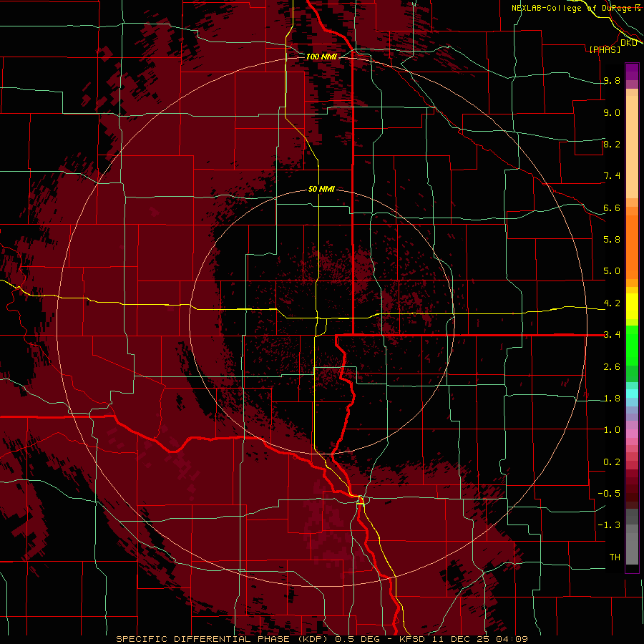This screenshot has width=644, height=644.
Task: Click the [PHAS] legend label
Action: 605,49
